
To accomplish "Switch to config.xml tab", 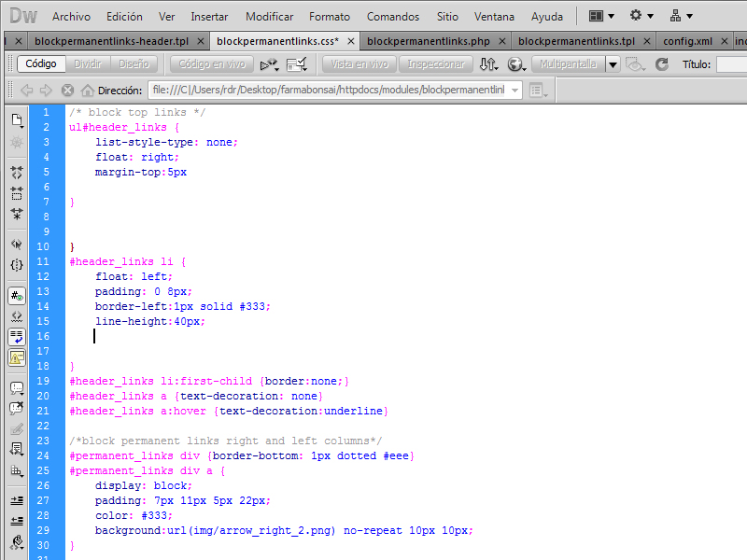I will click(x=687, y=41).
